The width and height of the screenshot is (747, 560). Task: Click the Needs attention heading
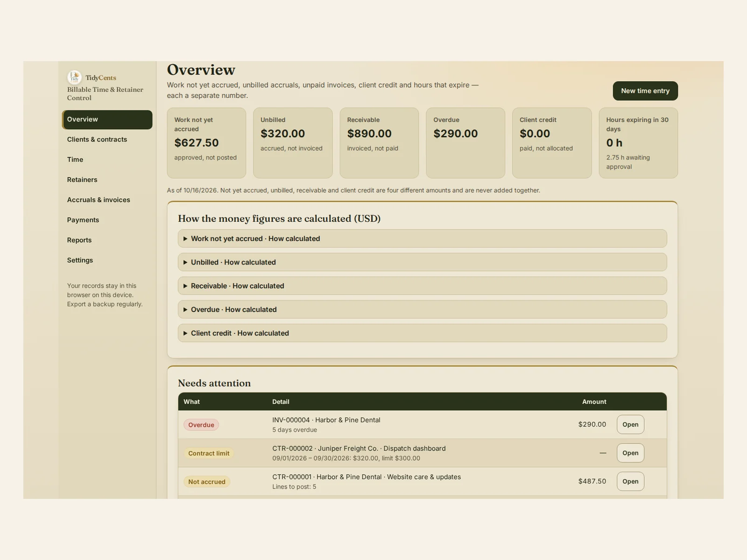[x=214, y=383]
